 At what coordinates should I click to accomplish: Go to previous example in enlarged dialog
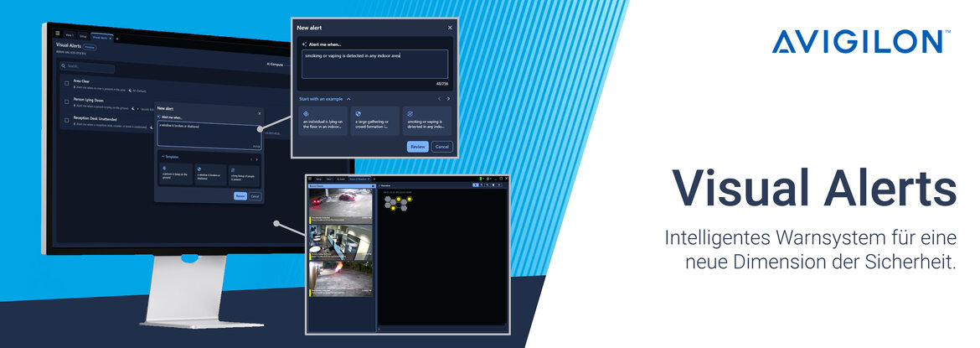[x=439, y=98]
